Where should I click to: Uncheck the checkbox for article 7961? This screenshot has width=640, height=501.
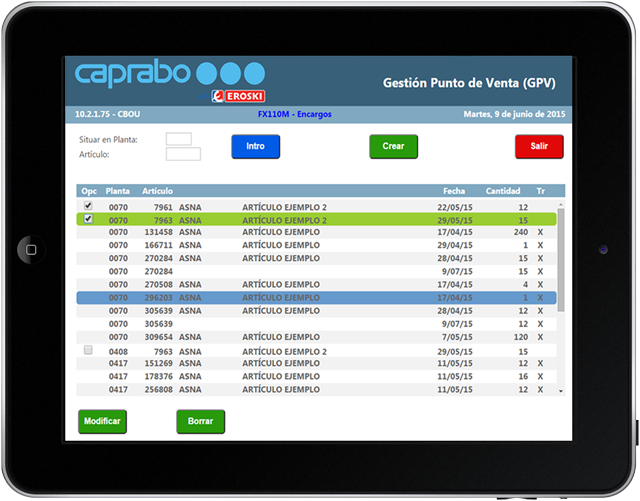pyautogui.click(x=88, y=205)
